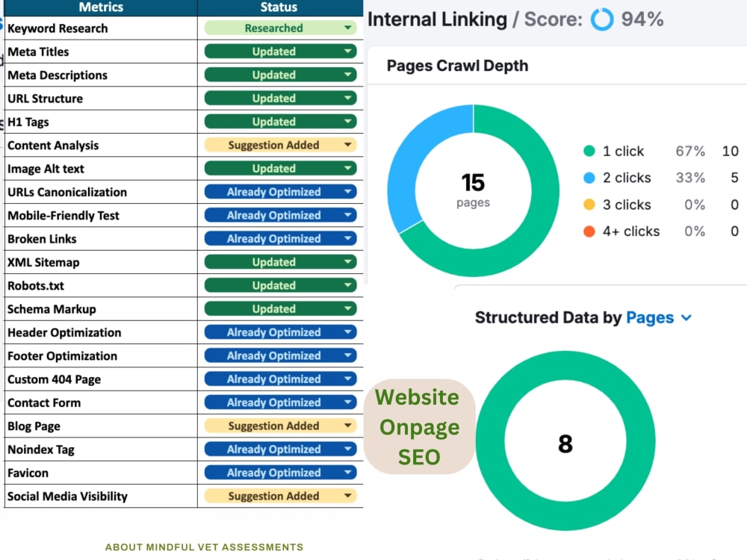Select the URL Structure metric cell
This screenshot has width=747, height=560.
click(101, 98)
